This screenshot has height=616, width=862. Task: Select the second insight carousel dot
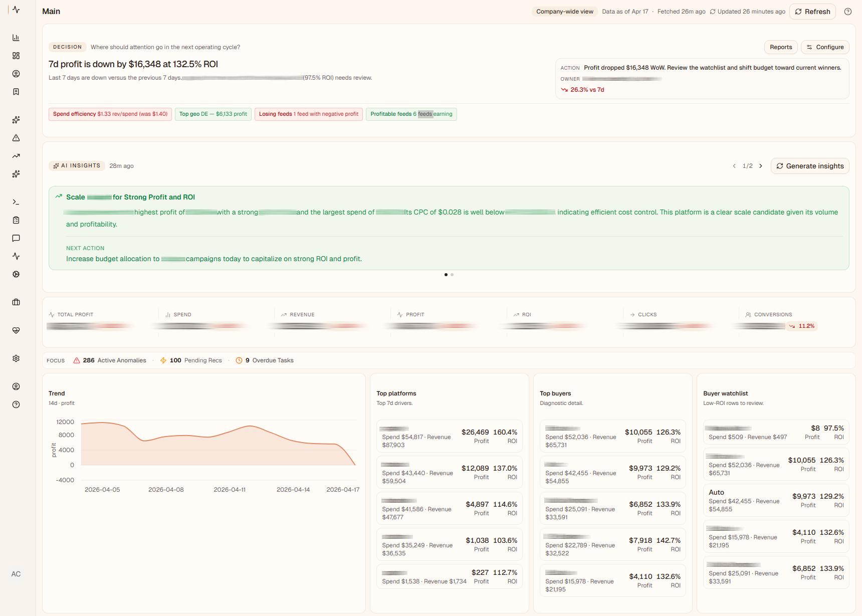tap(452, 275)
